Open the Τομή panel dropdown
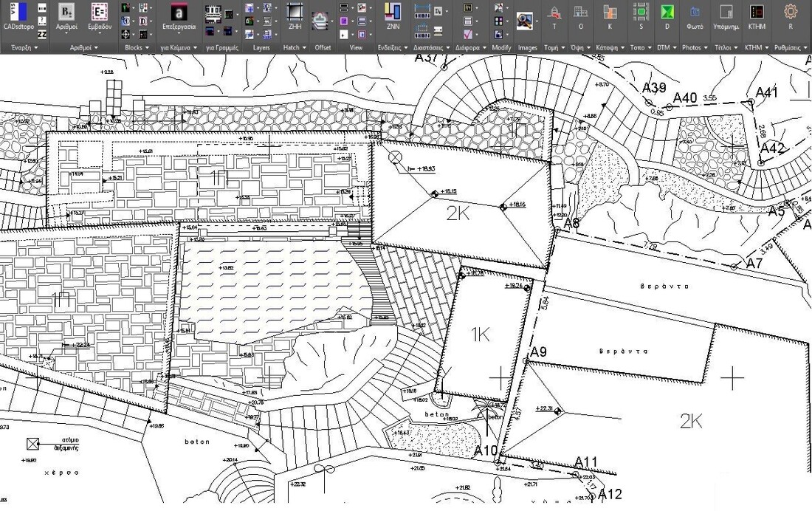Screen dimensions: 812x511 click(554, 47)
